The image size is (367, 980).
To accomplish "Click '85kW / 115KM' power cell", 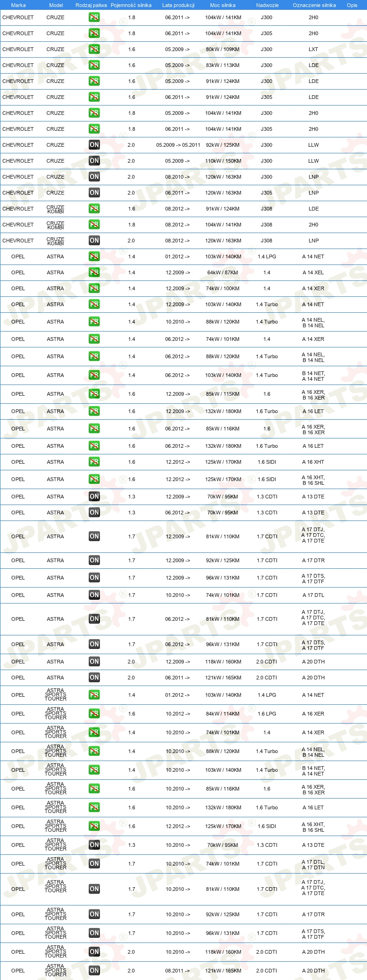I will [222, 394].
